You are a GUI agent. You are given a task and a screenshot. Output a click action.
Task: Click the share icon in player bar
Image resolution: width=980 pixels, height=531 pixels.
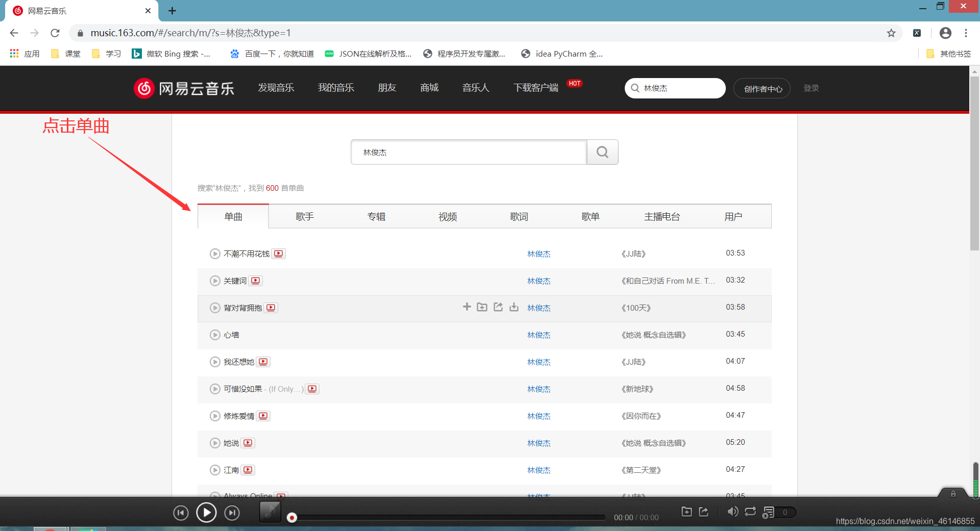pos(704,512)
